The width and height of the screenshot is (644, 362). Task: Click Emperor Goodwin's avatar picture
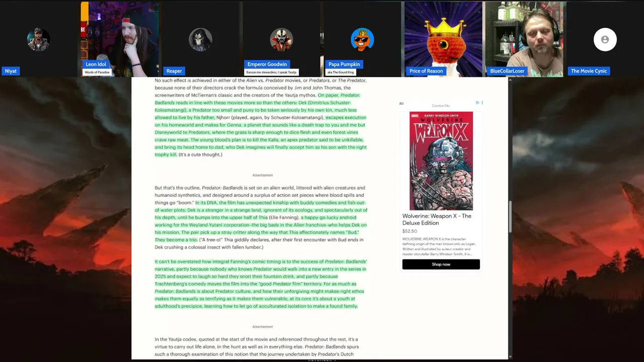pos(281,40)
